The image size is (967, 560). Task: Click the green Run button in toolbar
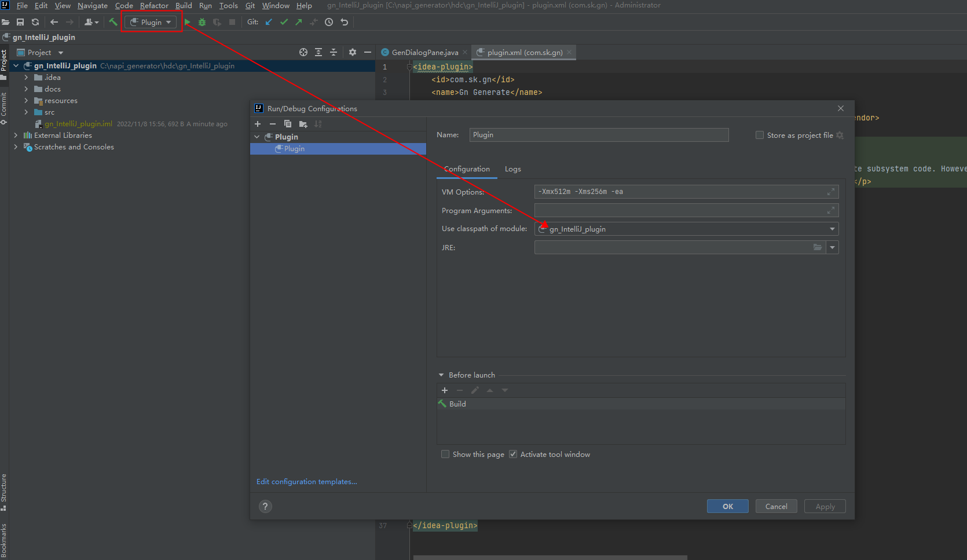click(x=188, y=22)
